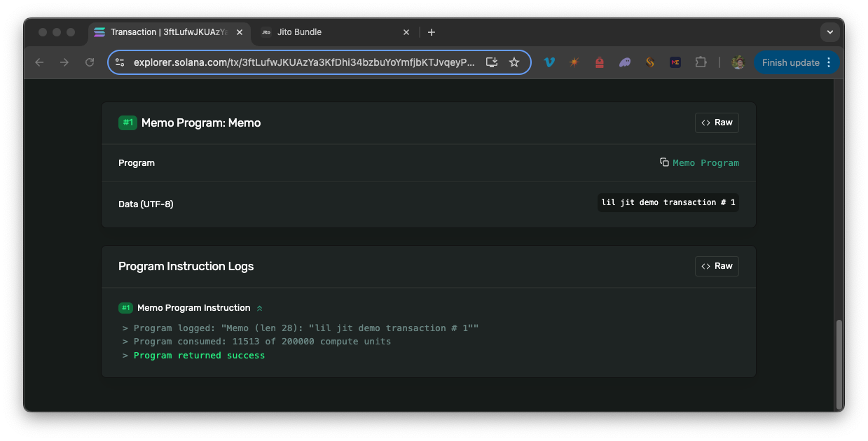The width and height of the screenshot is (868, 441).
Task: Open the Magic Eden ME extension
Action: 675,62
